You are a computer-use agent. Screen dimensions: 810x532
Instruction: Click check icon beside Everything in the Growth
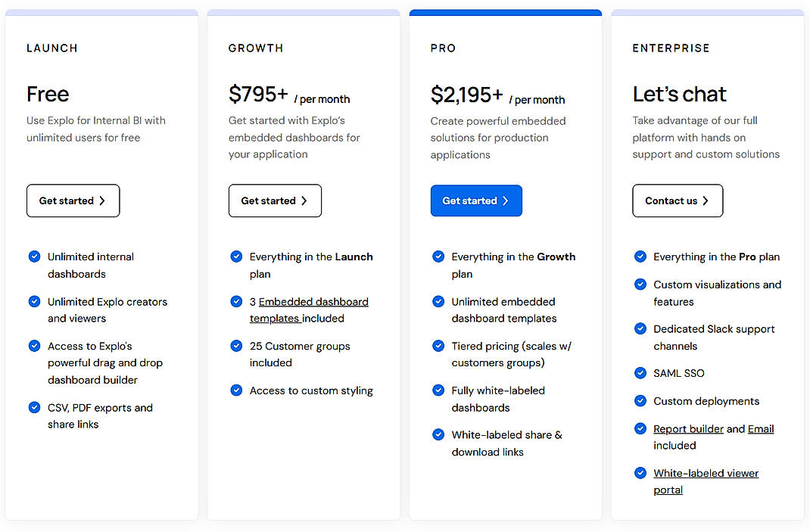tap(438, 257)
